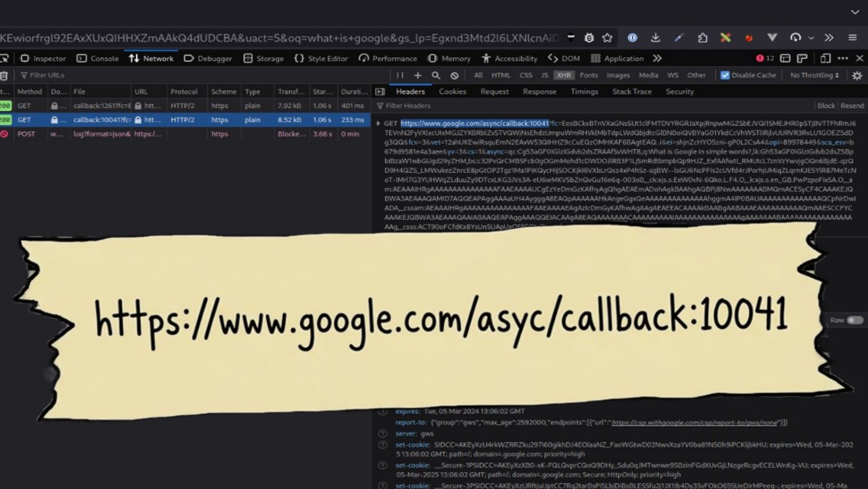Filter requests by XHR type
This screenshot has width=868, height=489.
(564, 75)
